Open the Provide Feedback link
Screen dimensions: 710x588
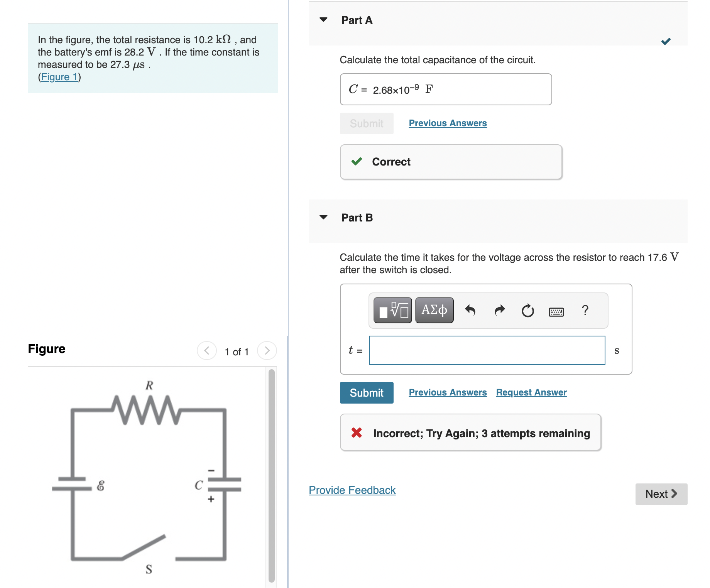click(x=352, y=490)
